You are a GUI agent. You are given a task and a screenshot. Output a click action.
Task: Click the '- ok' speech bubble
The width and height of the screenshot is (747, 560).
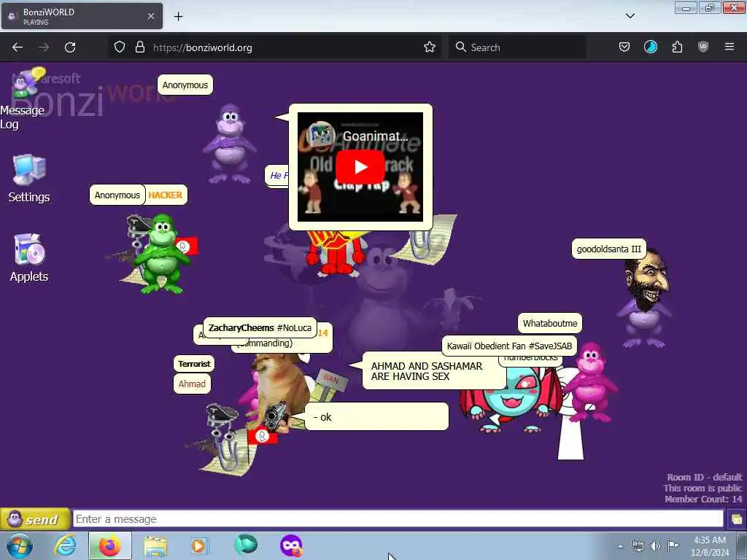pos(376,417)
